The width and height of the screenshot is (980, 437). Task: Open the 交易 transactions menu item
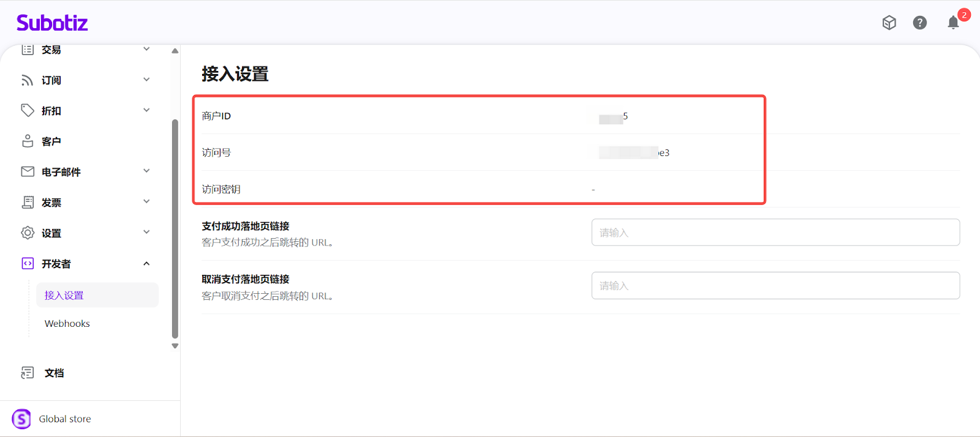[51, 50]
